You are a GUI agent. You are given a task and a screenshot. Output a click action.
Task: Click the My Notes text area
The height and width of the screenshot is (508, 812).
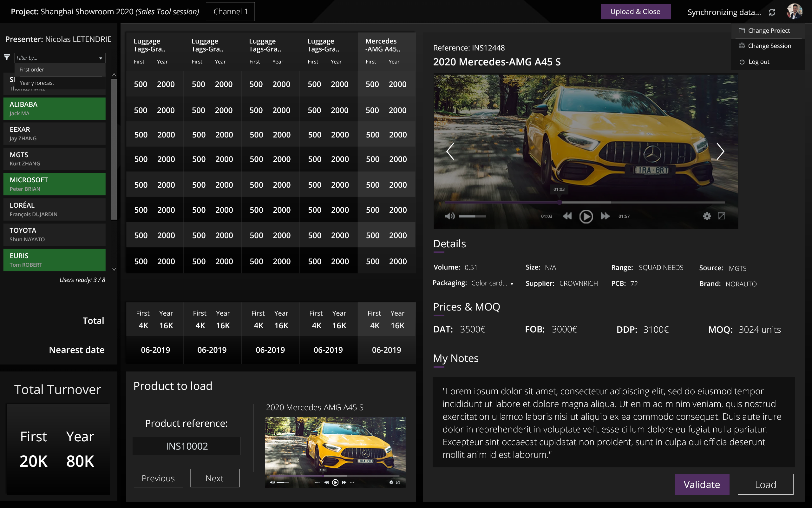pyautogui.click(x=613, y=422)
